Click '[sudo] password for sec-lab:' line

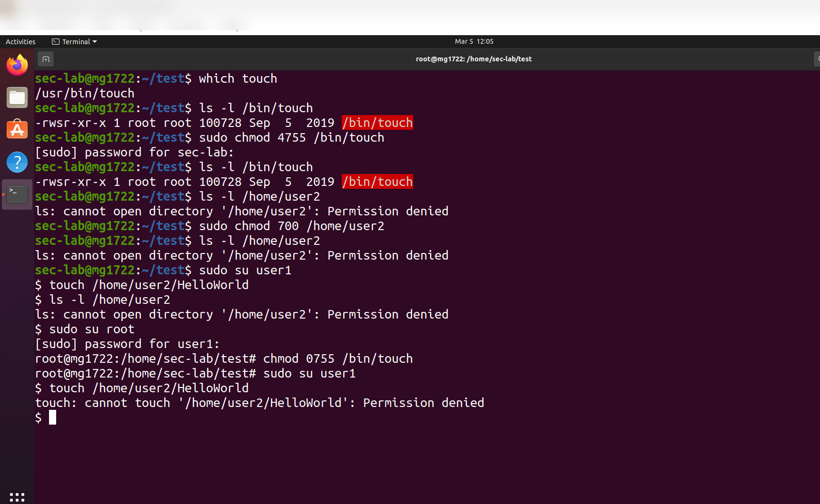[x=135, y=152]
